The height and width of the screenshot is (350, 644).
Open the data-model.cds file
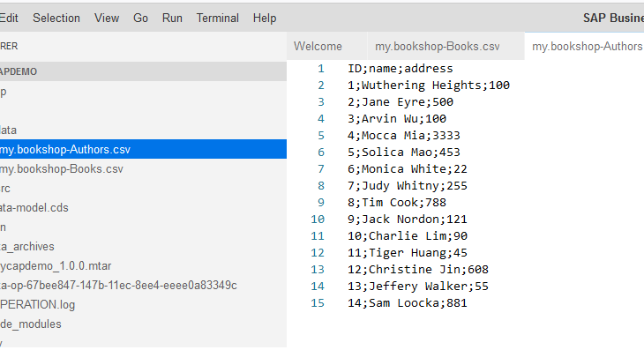coord(143,208)
